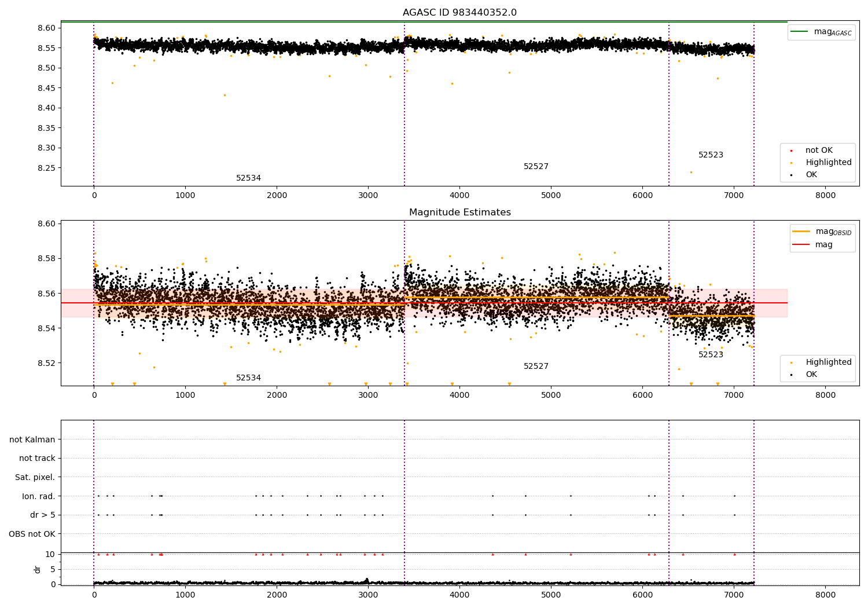The width and height of the screenshot is (868, 608).
Task: Click the red dr marker nearest x=7000
Action: pos(734,555)
